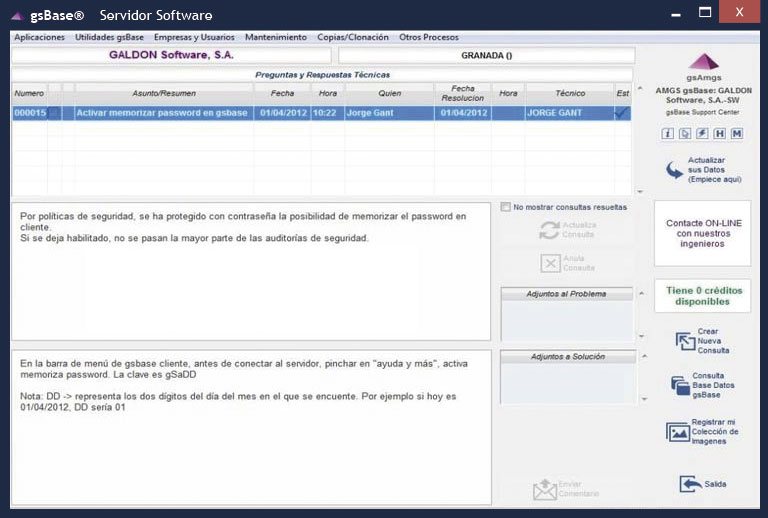
Task: Sort by the Asunto/Resumen column header
Action: [164, 93]
